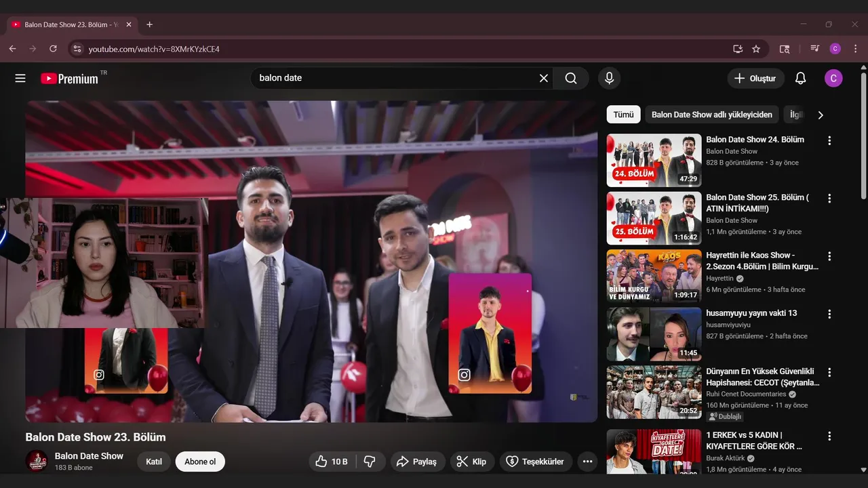The height and width of the screenshot is (488, 868).
Task: Share video using Paylaş button
Action: [417, 462]
